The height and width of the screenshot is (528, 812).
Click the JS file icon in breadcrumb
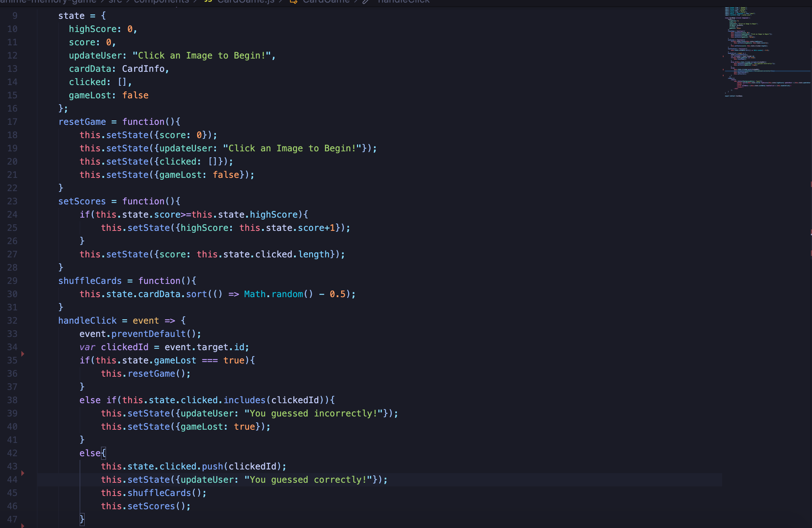coord(208,1)
